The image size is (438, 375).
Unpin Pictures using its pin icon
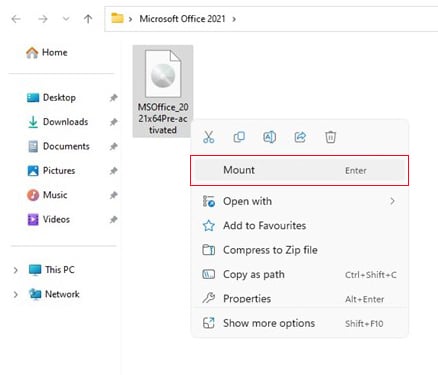[x=114, y=171]
